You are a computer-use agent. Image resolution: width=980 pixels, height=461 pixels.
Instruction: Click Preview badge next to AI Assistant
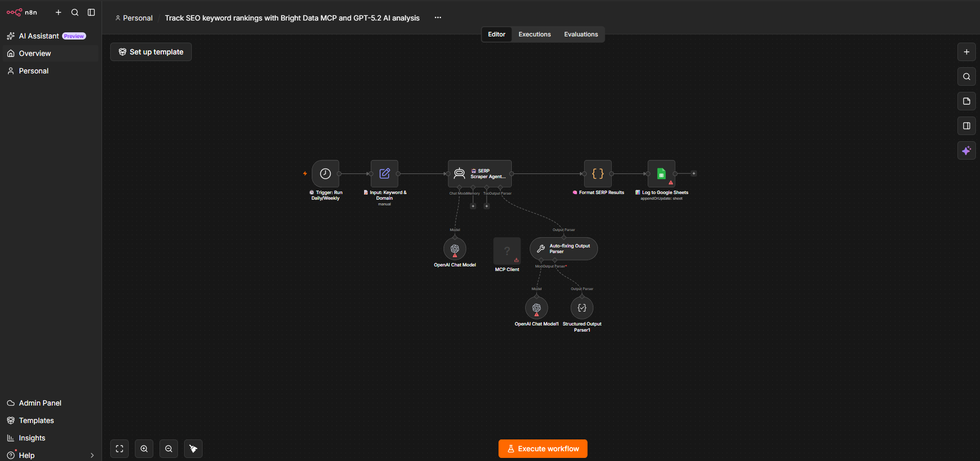point(74,36)
